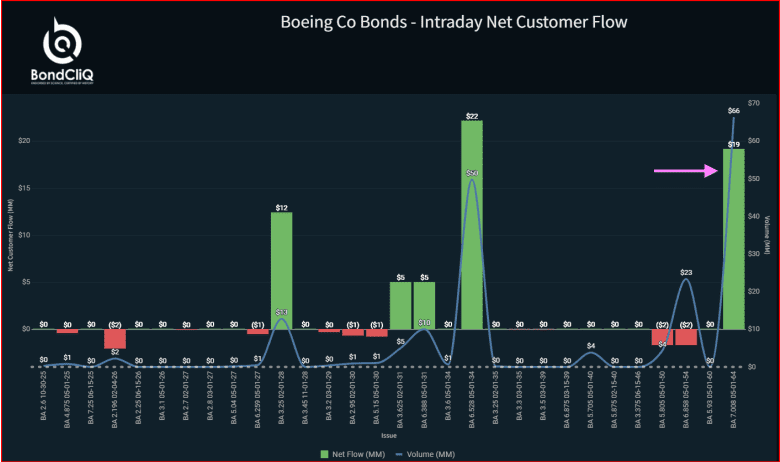Viewport: 780px width, 462px height.
Task: Select x-axis label BA 3.375 06-15-46
Action: (x=638, y=399)
